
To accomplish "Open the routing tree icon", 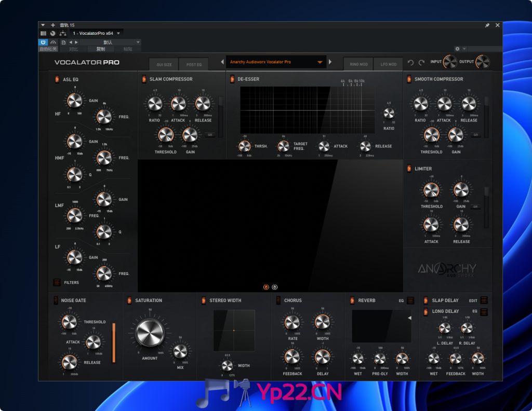I will (x=63, y=33).
